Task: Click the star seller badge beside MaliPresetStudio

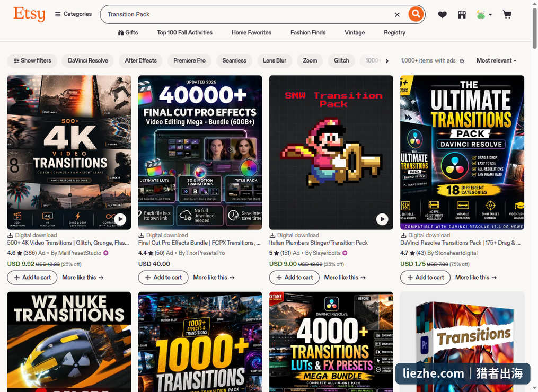Action: tap(106, 253)
